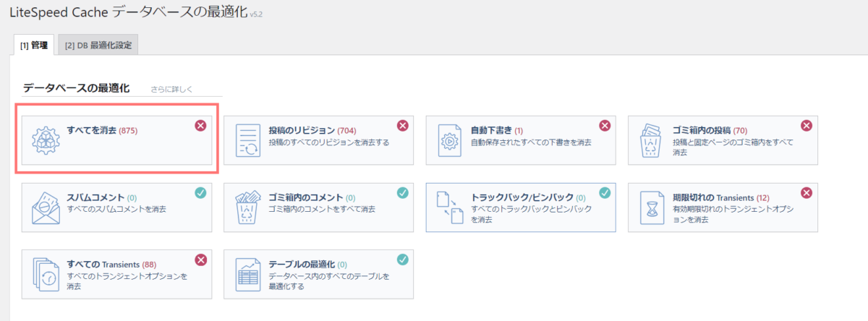Click the stacked clock icon for すべての Transients
This screenshot has width=868, height=321.
[45, 274]
